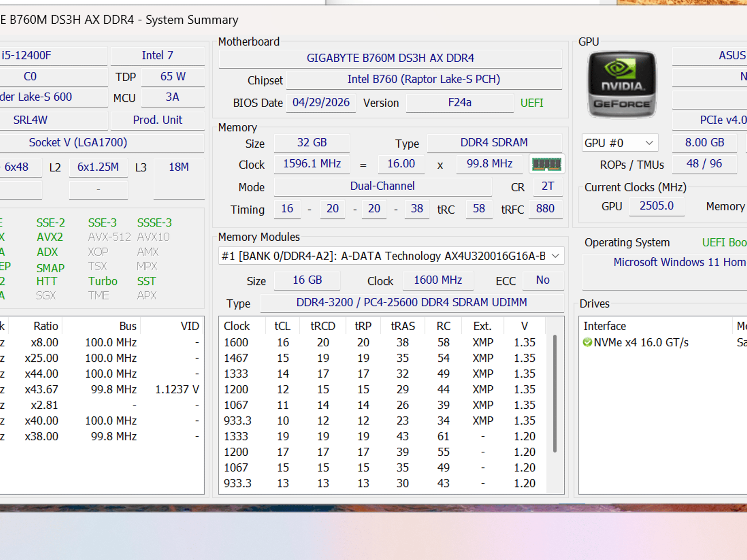Click the tRFC 880 value
This screenshot has width=747, height=560.
coord(545,209)
